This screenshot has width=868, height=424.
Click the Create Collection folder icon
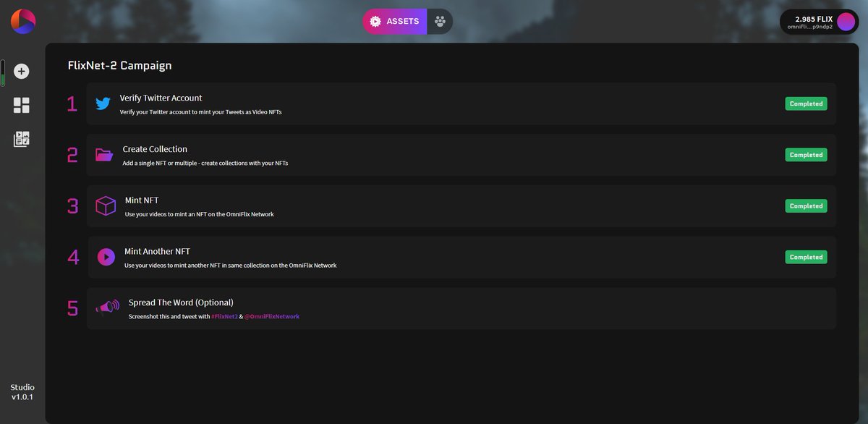pyautogui.click(x=104, y=155)
